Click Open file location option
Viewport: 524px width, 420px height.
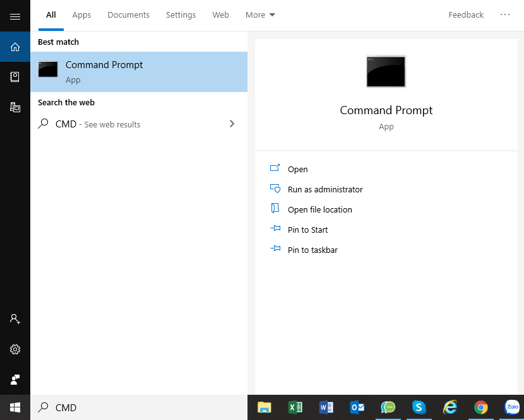point(319,209)
